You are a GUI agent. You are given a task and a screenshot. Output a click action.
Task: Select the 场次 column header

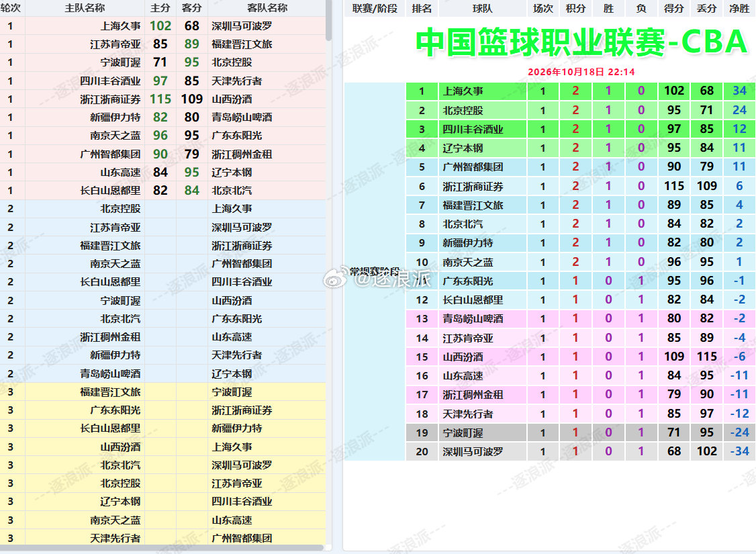click(543, 9)
